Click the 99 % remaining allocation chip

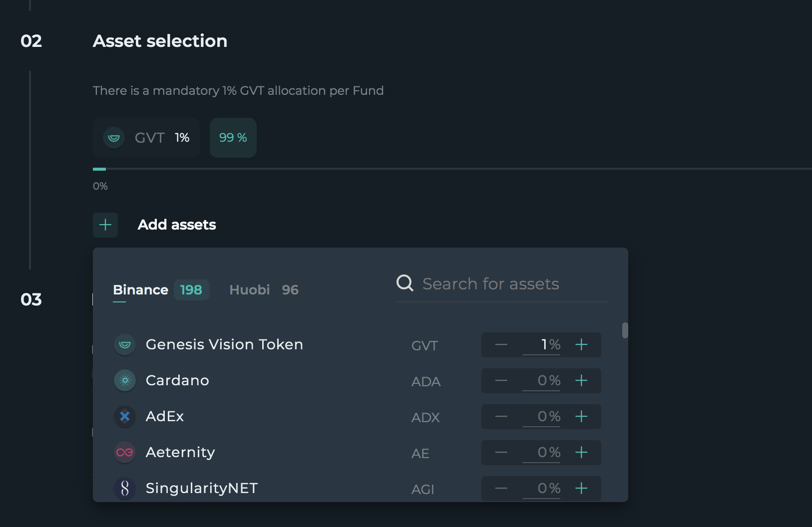click(x=233, y=138)
